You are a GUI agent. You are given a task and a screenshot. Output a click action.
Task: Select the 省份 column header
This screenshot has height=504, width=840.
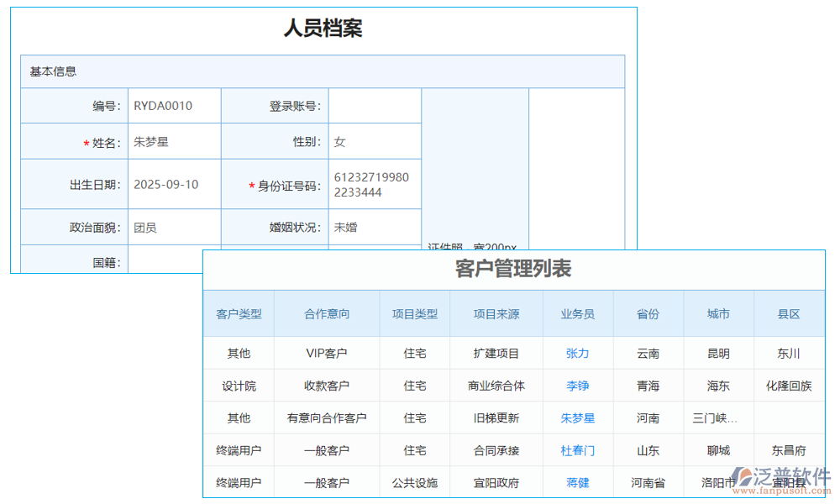click(648, 313)
